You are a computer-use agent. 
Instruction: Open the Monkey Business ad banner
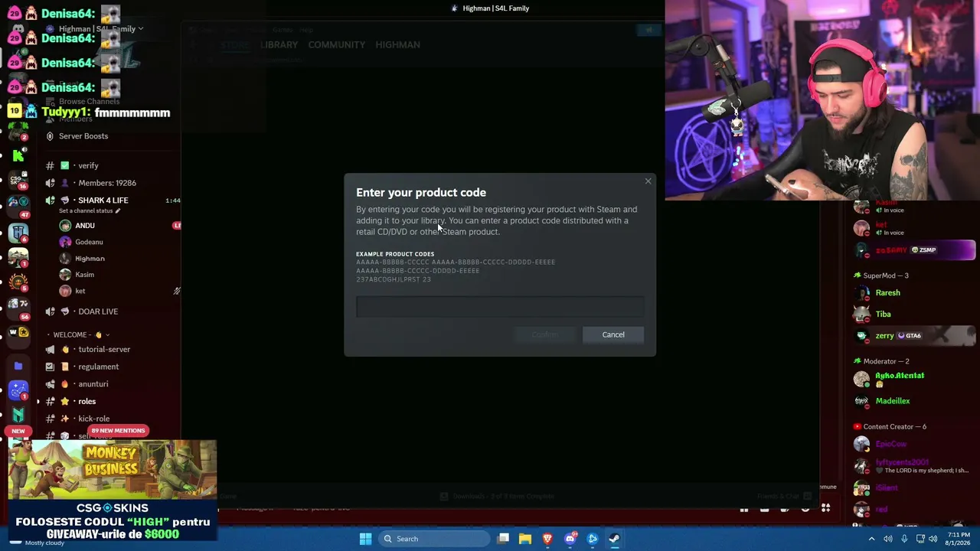(x=113, y=468)
